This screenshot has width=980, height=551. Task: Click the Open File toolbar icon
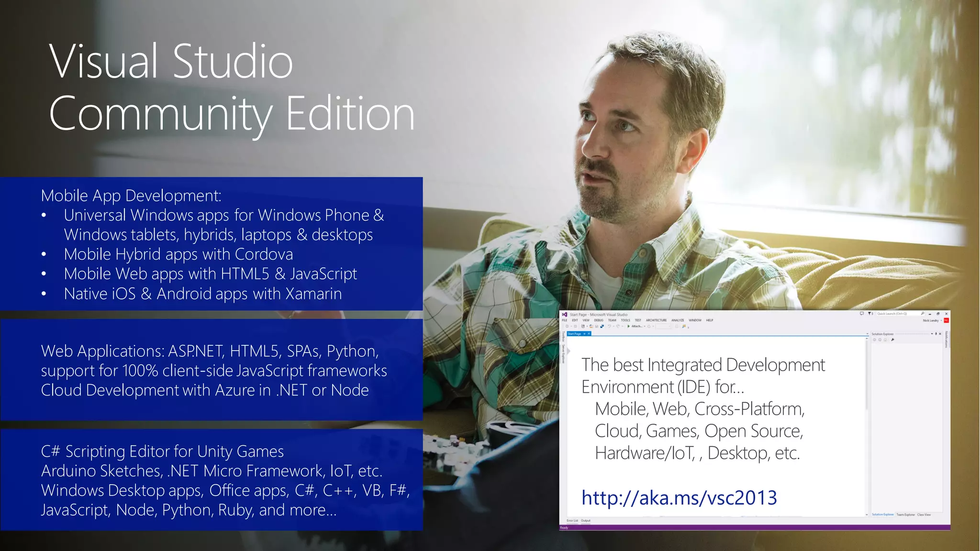(591, 326)
